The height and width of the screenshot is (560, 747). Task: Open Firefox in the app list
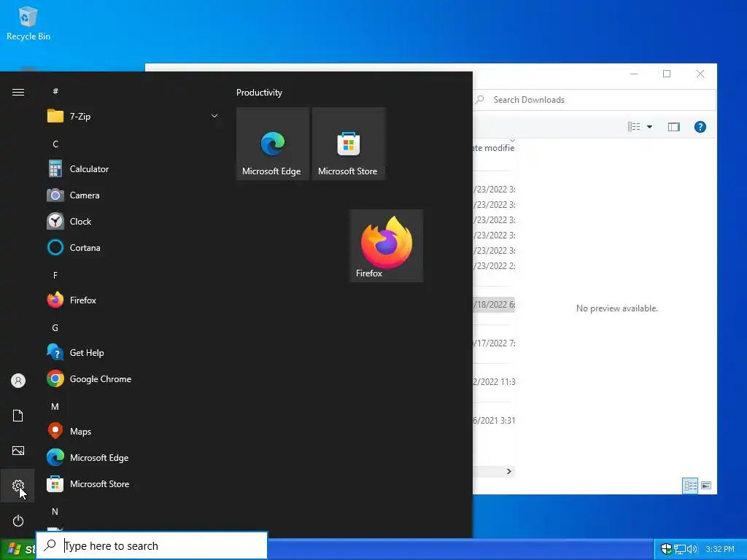133,300
